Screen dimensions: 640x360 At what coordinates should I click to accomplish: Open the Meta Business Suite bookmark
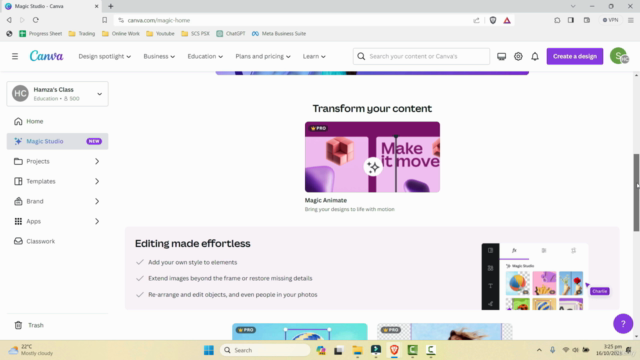click(279, 33)
